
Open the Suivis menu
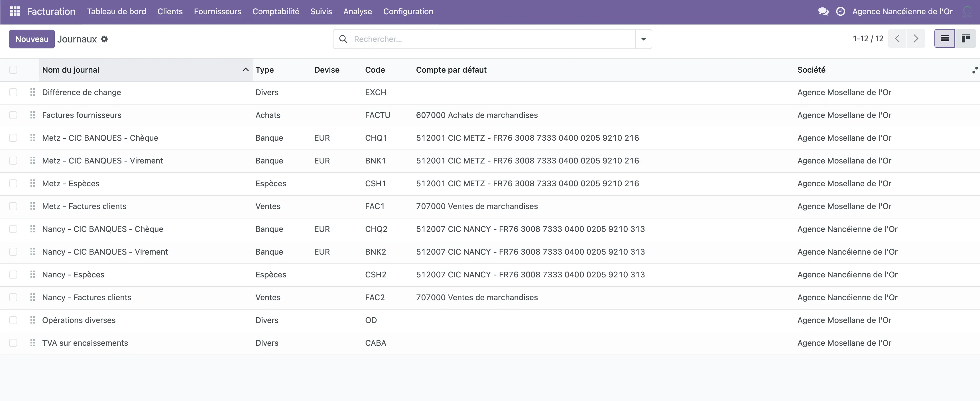pyautogui.click(x=321, y=11)
